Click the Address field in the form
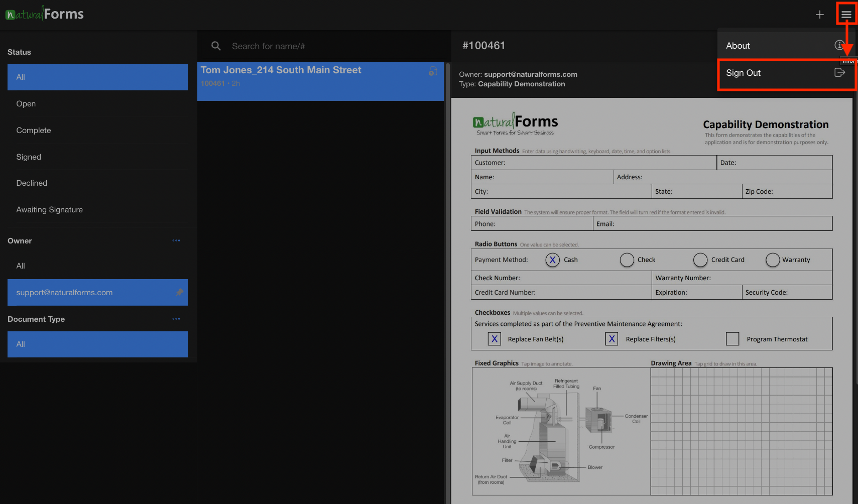 pos(723,177)
